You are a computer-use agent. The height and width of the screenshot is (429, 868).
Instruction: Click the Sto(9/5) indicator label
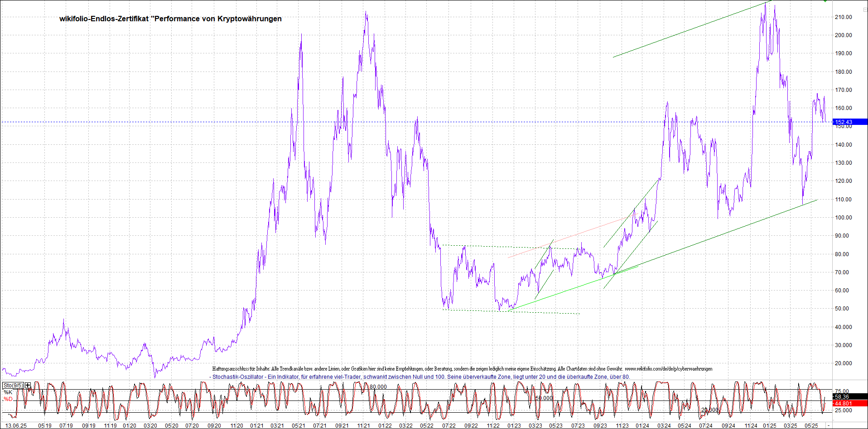(13, 386)
